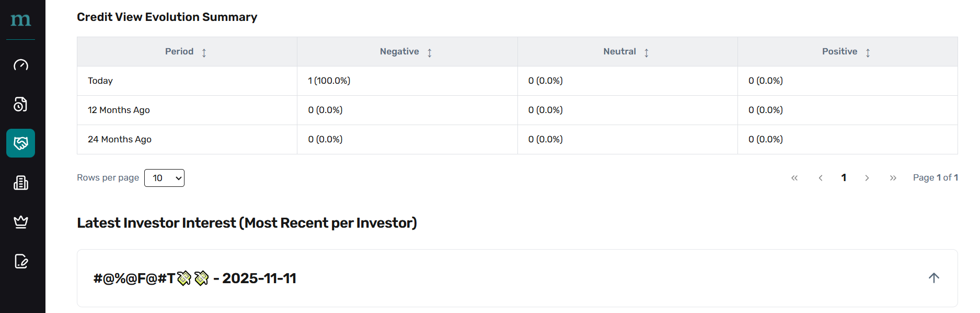Collapse the 2025-11-11 investor interest card

pos(934,278)
